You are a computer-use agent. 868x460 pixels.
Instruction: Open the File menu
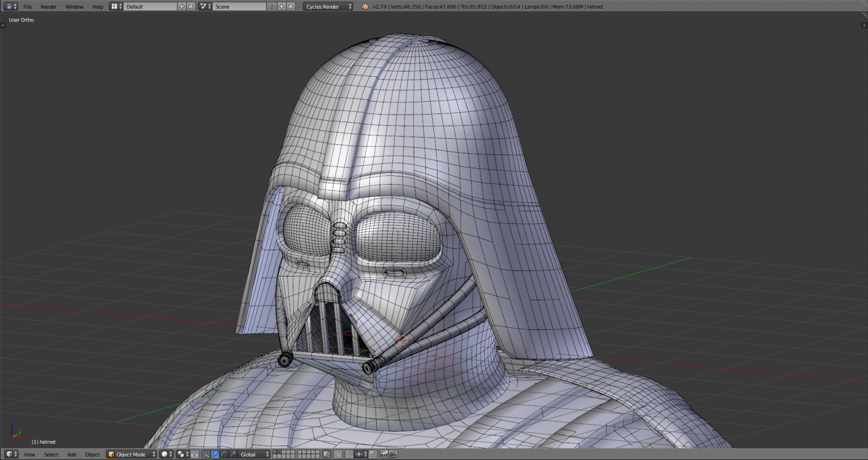click(x=27, y=6)
